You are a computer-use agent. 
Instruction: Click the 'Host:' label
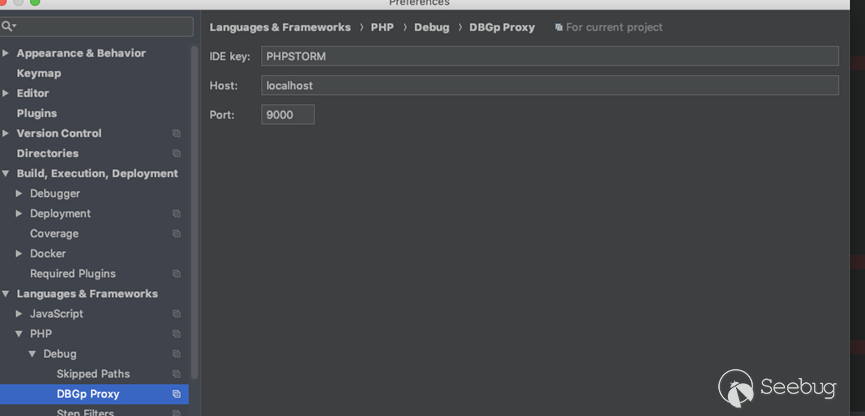pos(223,86)
